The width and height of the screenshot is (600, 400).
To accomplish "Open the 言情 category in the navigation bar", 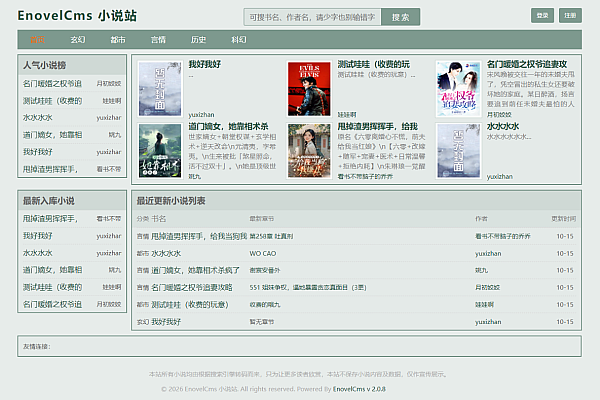I will coord(158,40).
